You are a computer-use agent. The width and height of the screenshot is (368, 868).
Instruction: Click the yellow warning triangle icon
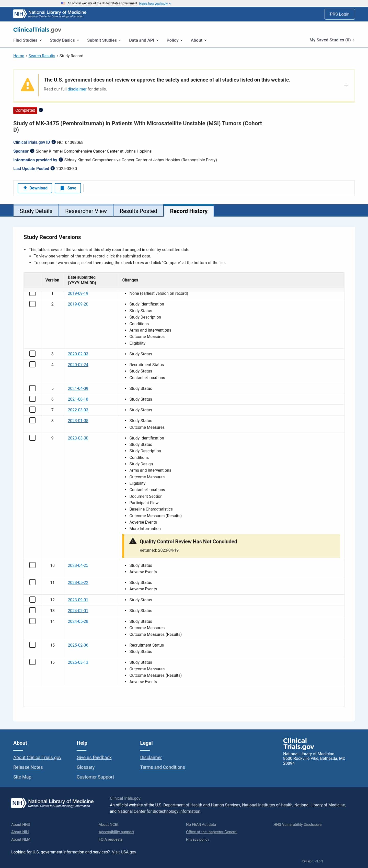tap(28, 85)
